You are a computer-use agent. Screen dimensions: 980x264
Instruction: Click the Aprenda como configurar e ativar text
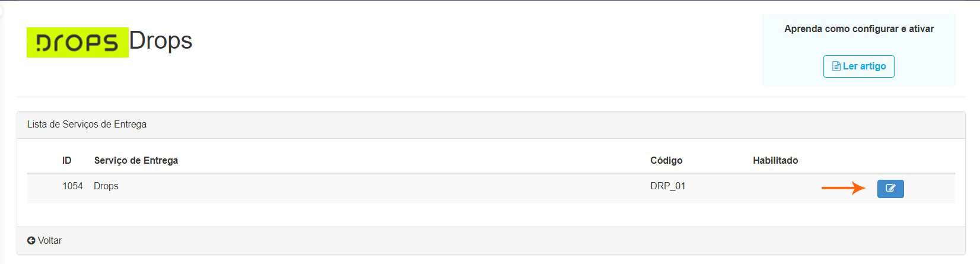pyautogui.click(x=858, y=29)
